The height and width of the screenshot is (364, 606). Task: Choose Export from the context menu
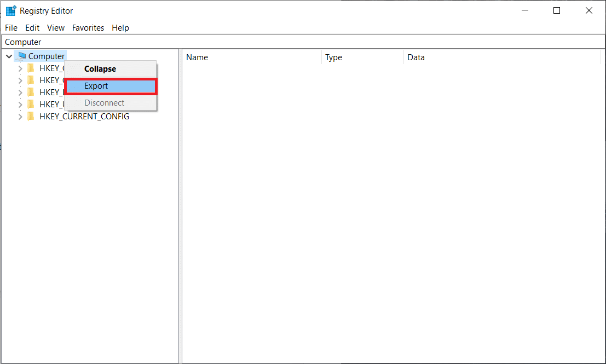pos(111,86)
